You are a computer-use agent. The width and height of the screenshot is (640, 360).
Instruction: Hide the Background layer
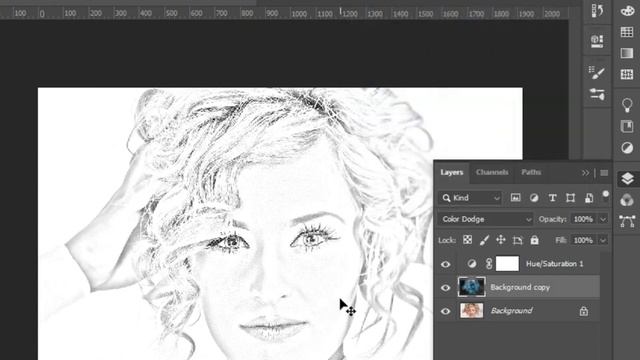point(446,311)
